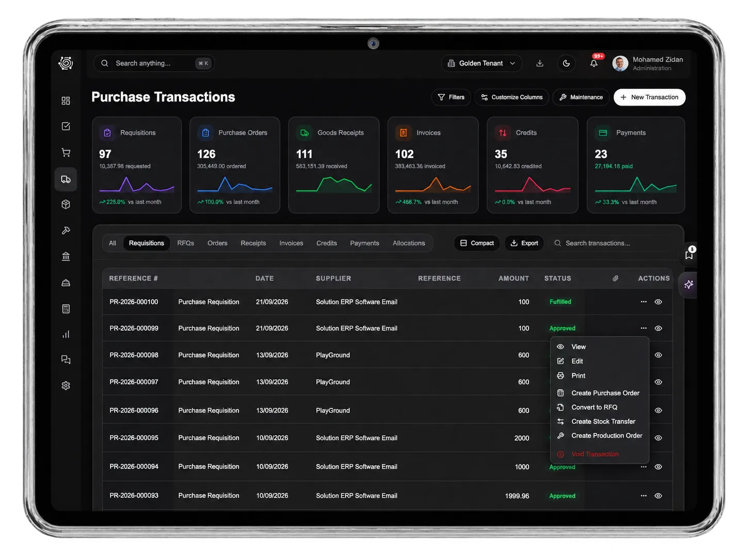
Task: Click the Maintenance button
Action: click(x=581, y=97)
